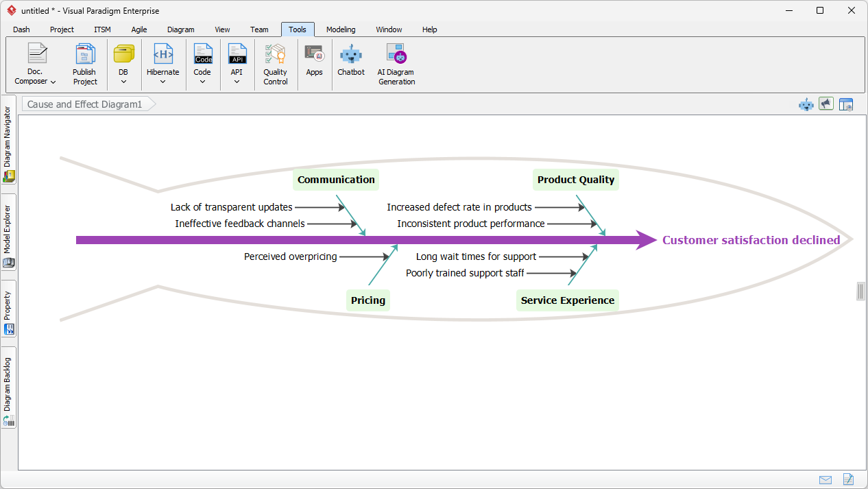Click the Publish Project icon
Image resolution: width=868 pixels, height=489 pixels.
coord(84,62)
